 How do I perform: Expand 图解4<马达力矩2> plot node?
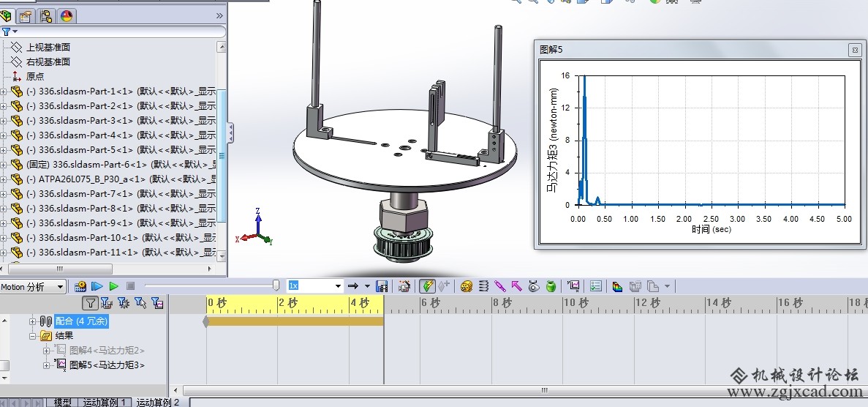click(47, 351)
